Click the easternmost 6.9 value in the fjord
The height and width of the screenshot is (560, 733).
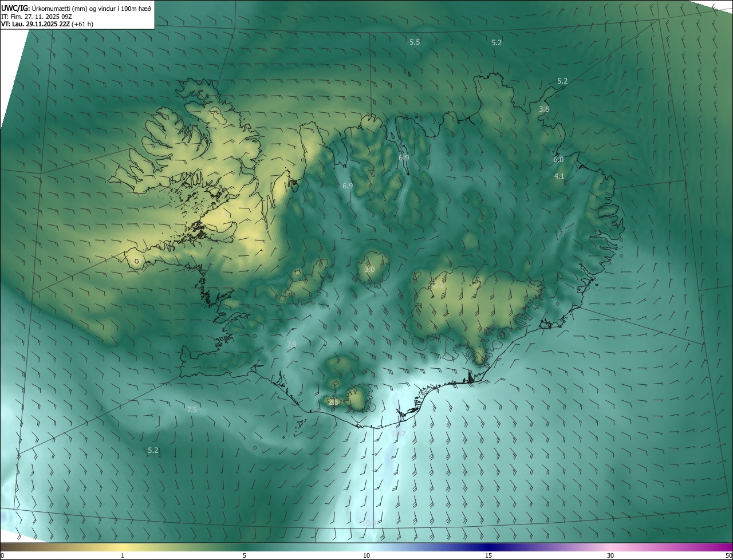[x=404, y=157]
